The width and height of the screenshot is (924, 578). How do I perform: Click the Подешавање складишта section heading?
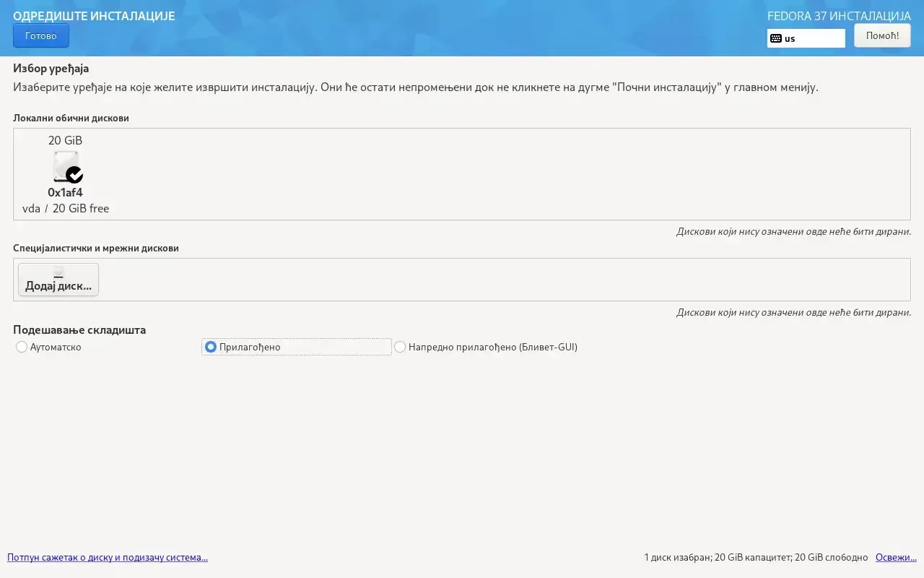click(x=79, y=329)
